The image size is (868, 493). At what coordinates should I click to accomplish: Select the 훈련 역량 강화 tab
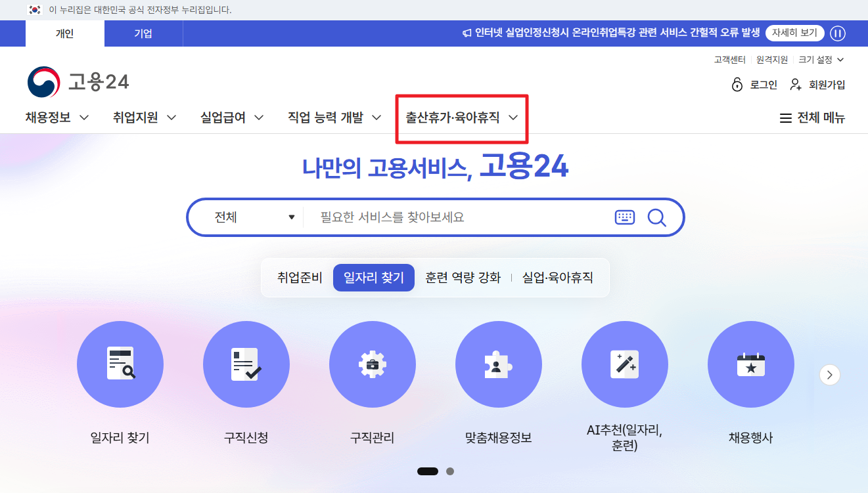click(x=463, y=278)
